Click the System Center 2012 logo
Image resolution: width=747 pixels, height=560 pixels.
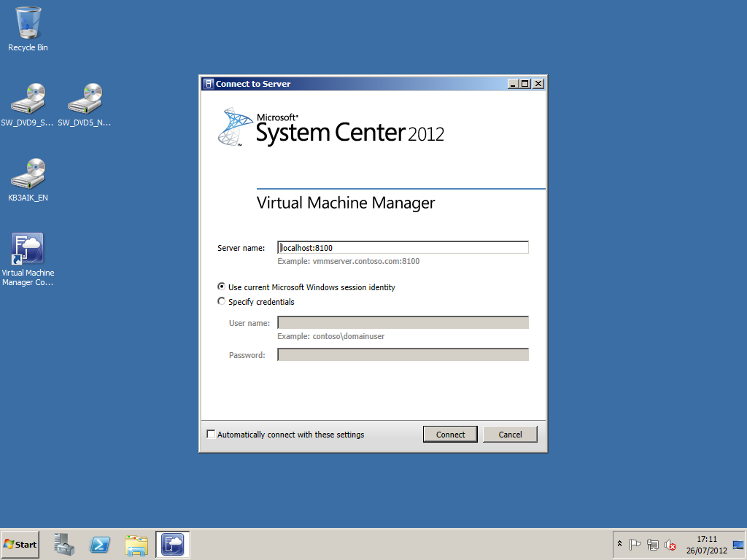[x=331, y=127]
